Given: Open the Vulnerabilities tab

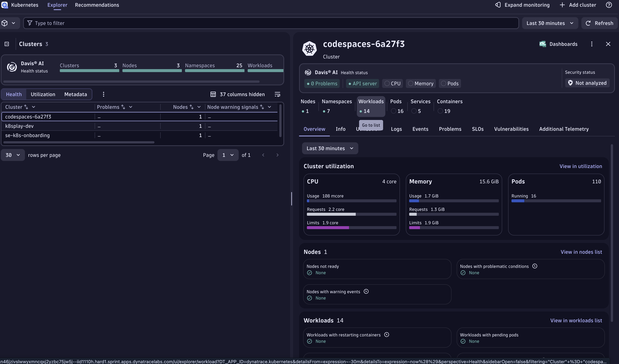Looking at the screenshot, I should pos(511,129).
